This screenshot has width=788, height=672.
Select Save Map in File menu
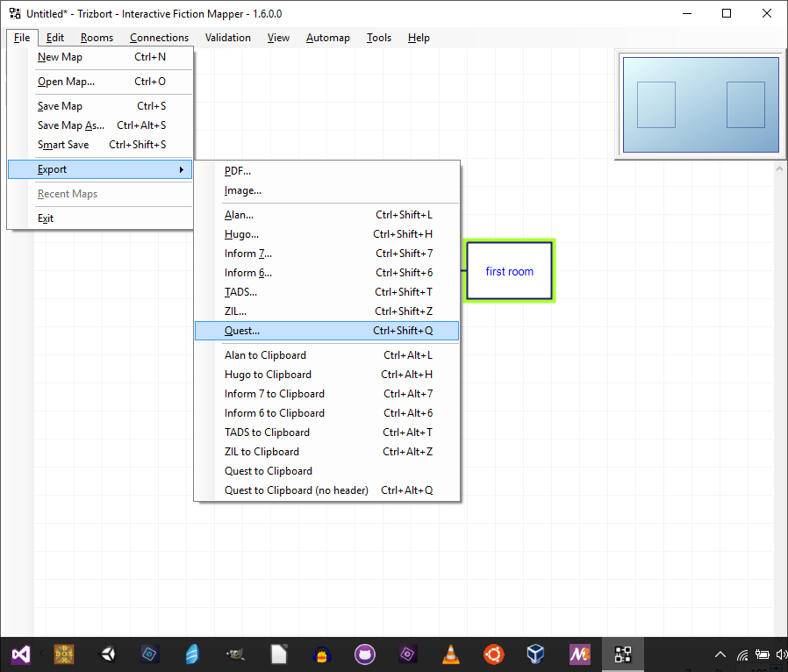(100, 106)
